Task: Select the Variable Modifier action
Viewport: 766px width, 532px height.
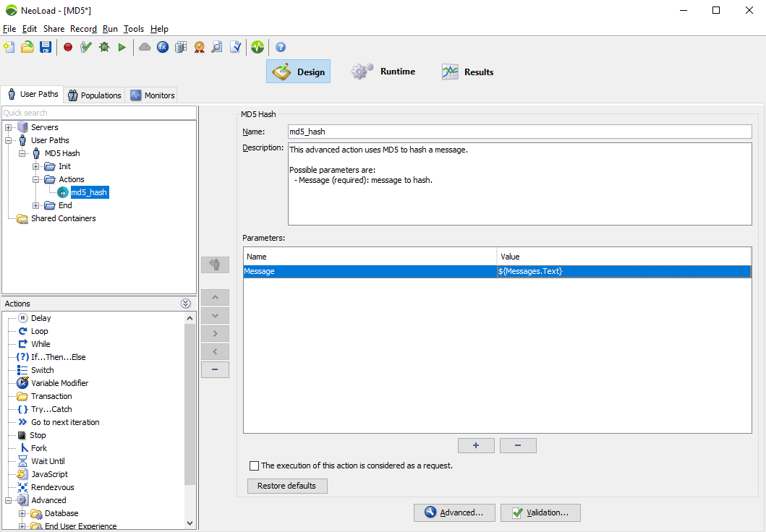Action: [x=59, y=383]
